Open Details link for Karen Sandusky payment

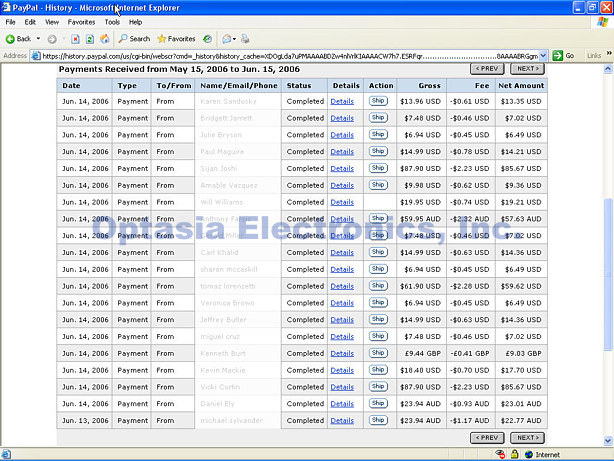tap(342, 101)
